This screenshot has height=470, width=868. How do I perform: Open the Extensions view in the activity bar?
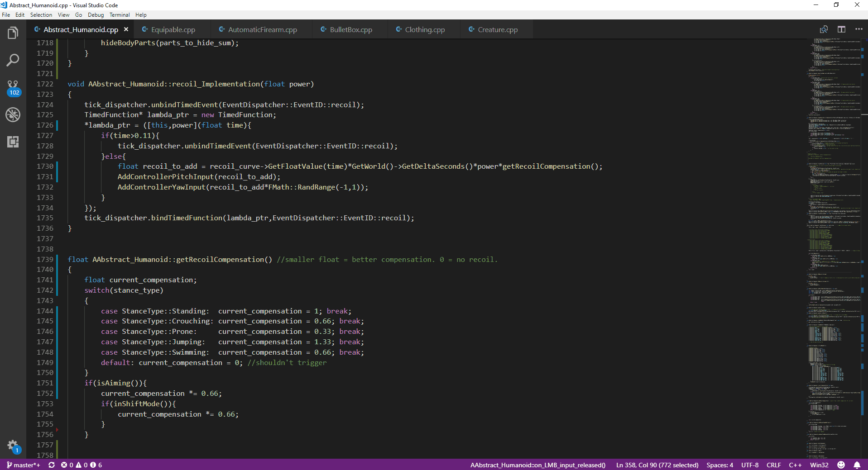pyautogui.click(x=13, y=142)
